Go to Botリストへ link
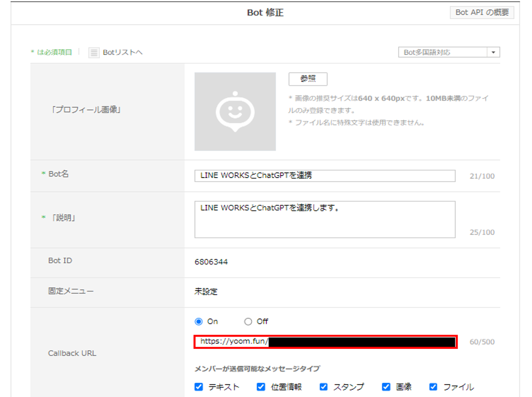Viewport: 532px width, 397px height. point(122,53)
